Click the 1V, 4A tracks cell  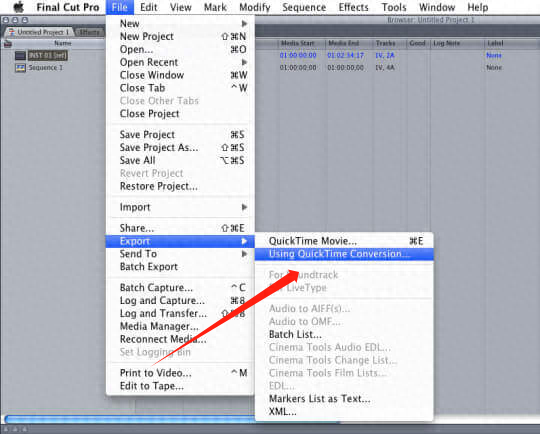[x=385, y=68]
